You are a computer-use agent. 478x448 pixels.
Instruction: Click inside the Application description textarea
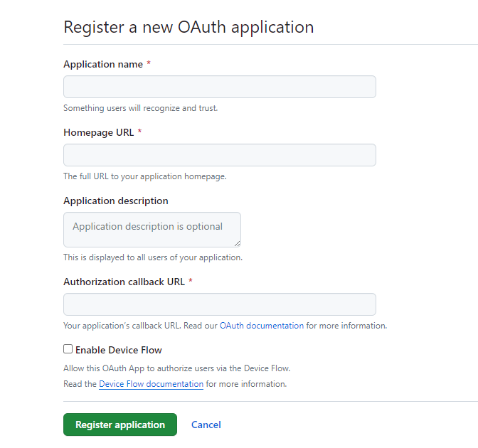(x=152, y=229)
